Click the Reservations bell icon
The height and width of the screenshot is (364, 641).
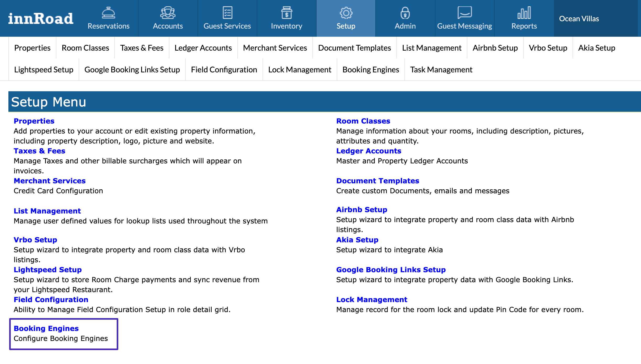tap(108, 13)
